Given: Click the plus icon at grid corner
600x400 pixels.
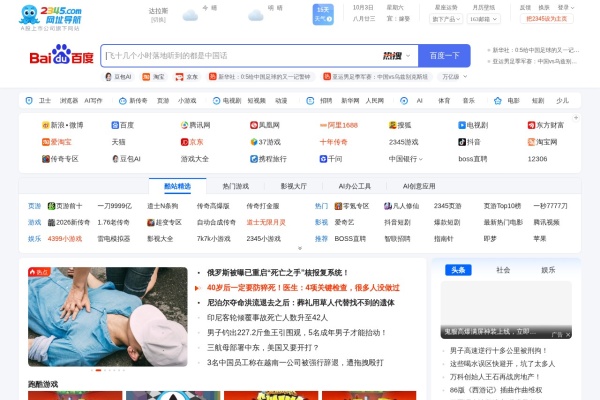Looking at the screenshot, I should click(x=576, y=118).
